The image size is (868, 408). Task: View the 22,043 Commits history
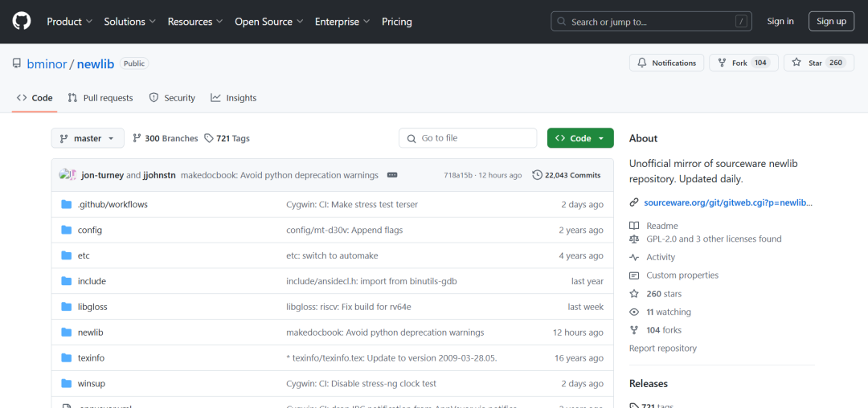click(567, 175)
